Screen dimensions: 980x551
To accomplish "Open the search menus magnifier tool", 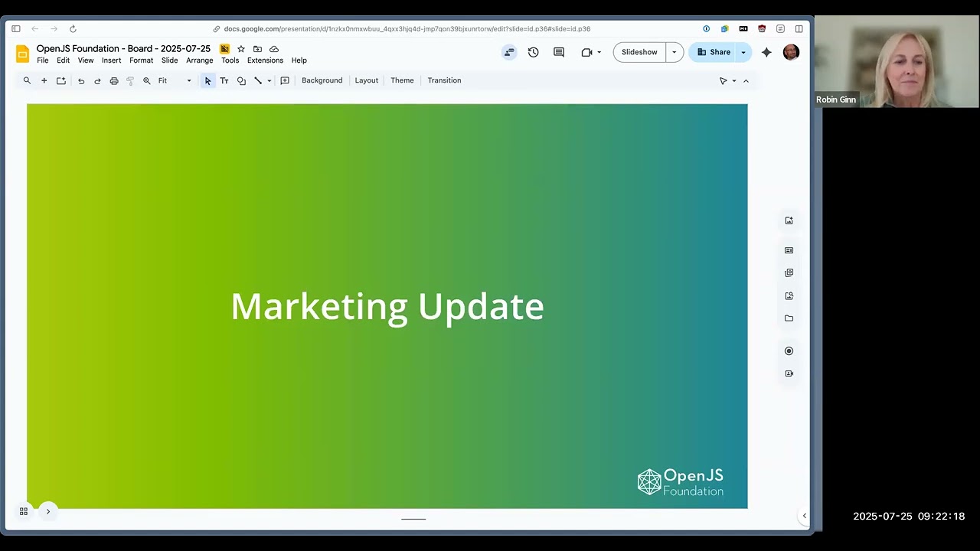I will 27,80.
